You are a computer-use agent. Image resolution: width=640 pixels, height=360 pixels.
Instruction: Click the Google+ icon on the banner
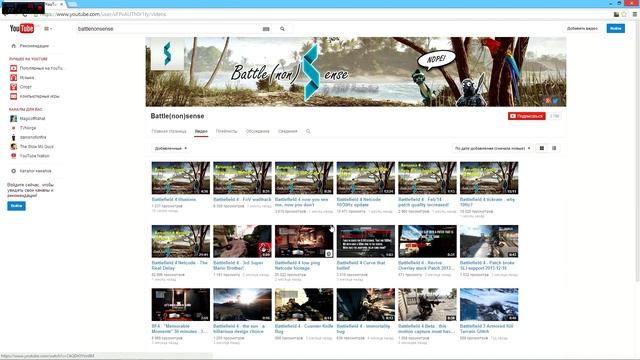pos(548,100)
